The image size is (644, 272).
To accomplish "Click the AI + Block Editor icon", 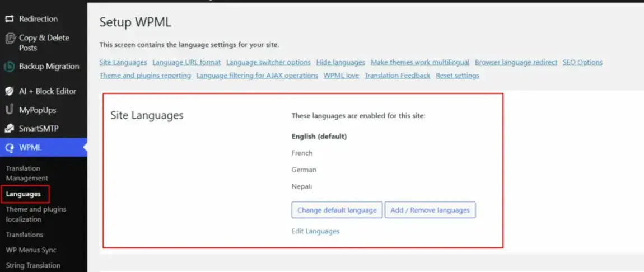I will [x=10, y=91].
